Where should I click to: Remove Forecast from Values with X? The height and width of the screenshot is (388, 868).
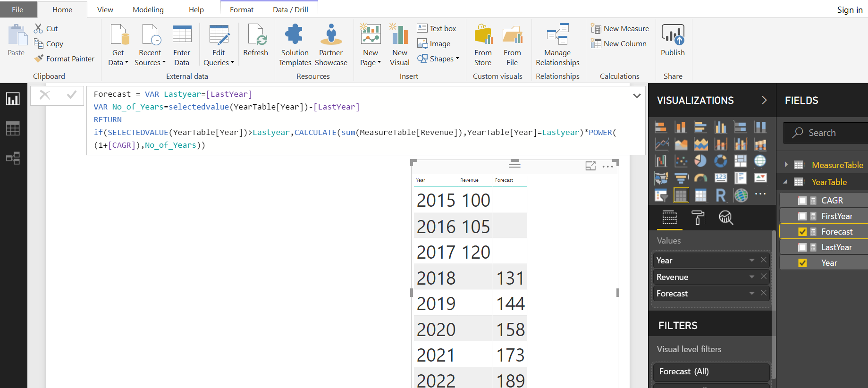click(764, 293)
